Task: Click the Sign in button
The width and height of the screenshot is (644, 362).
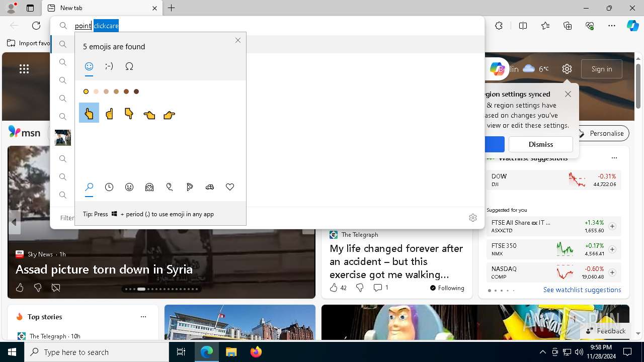Action: 602,69
